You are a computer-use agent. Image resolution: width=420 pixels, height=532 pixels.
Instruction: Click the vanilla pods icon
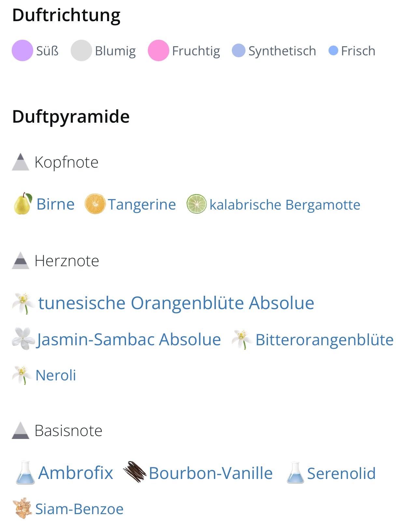click(134, 472)
